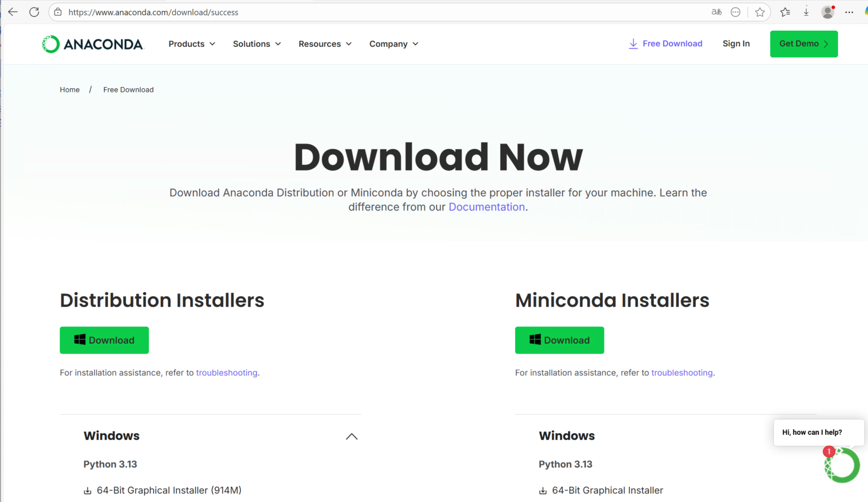868x502 pixels.
Task: Go back using the browser back arrow
Action: 13,12
